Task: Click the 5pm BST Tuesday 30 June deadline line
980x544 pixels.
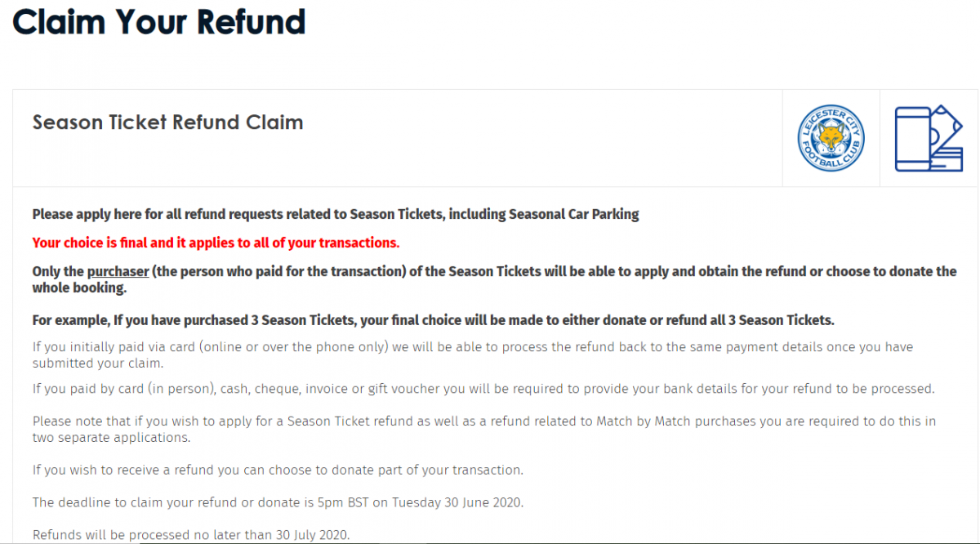Action: point(278,502)
